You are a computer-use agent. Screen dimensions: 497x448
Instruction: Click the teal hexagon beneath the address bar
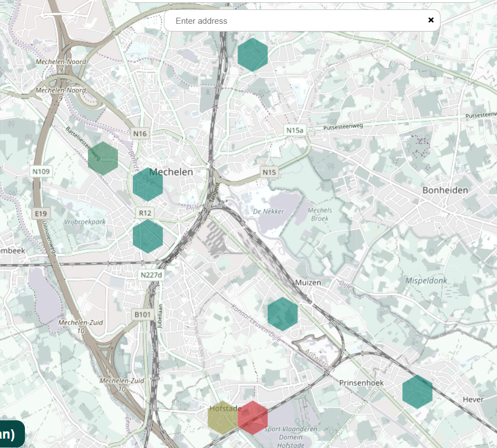(252, 55)
